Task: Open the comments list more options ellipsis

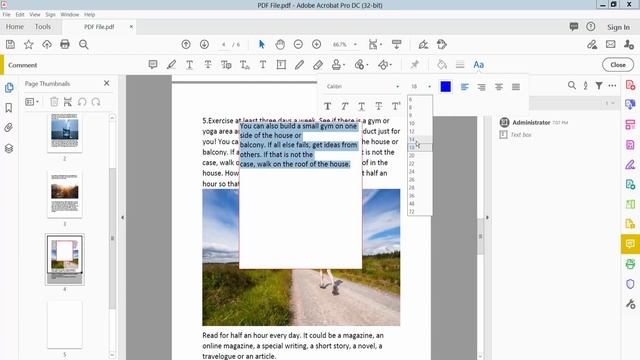Action: pyautogui.click(x=612, y=85)
